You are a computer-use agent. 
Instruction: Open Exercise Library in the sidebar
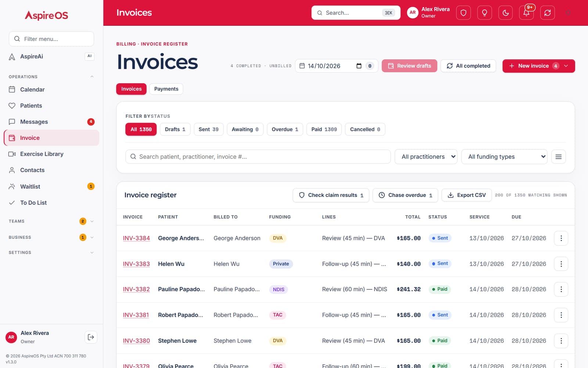click(51, 154)
